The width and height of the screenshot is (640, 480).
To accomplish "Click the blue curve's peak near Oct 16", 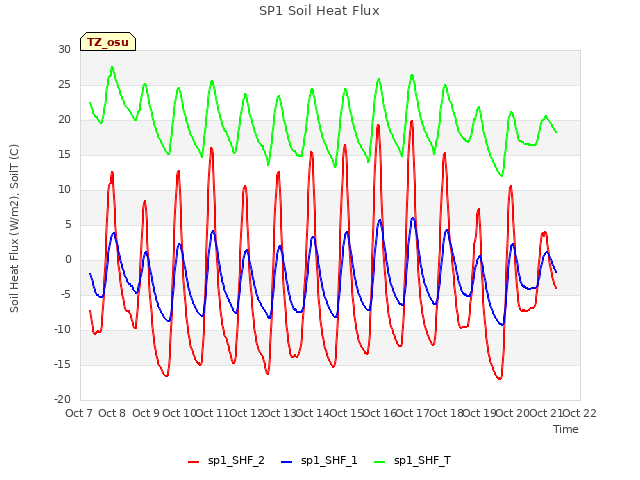I will pyautogui.click(x=380, y=220).
